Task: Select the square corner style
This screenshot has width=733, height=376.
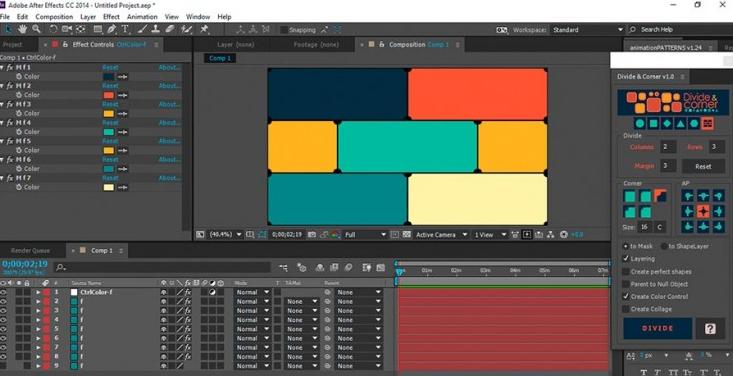Action: pyautogui.click(x=630, y=196)
